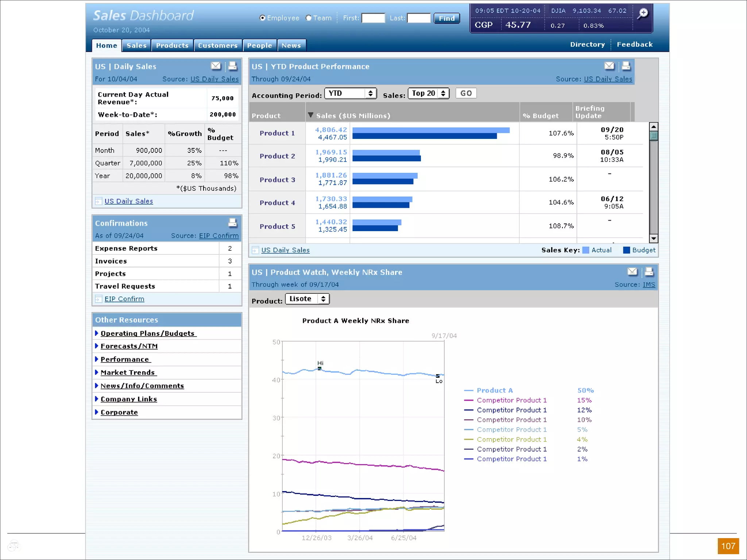
Task: Click the print icon in the Daily Sales panel
Action: point(232,66)
